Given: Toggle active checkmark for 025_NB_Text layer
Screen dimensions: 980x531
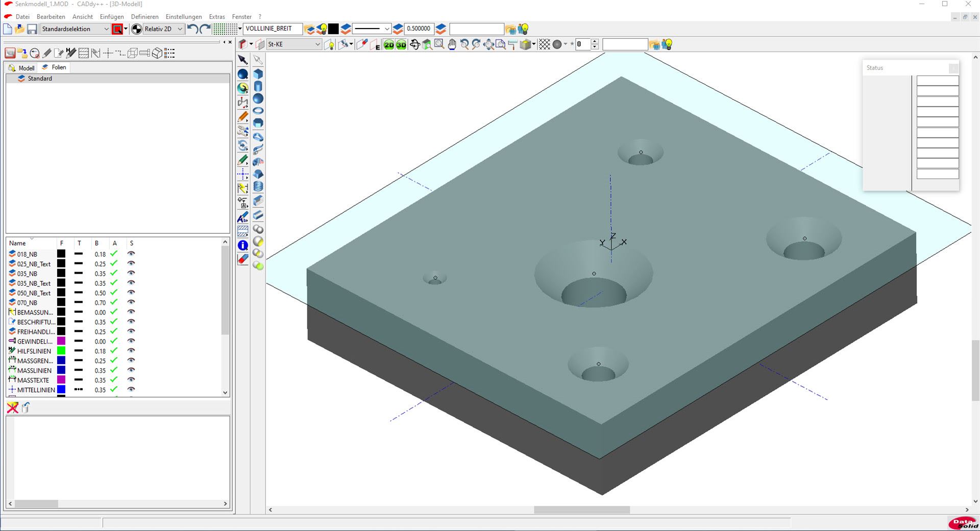Looking at the screenshot, I should pos(114,263).
